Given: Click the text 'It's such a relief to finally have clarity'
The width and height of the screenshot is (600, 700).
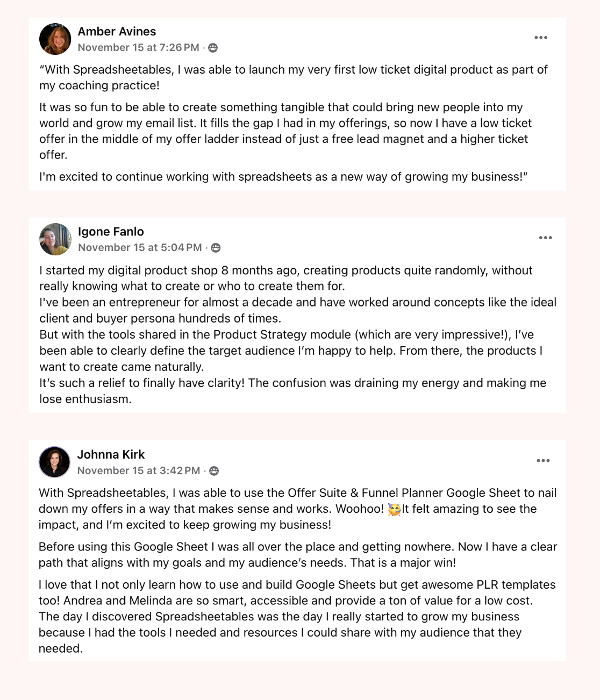Looking at the screenshot, I should 142,383.
